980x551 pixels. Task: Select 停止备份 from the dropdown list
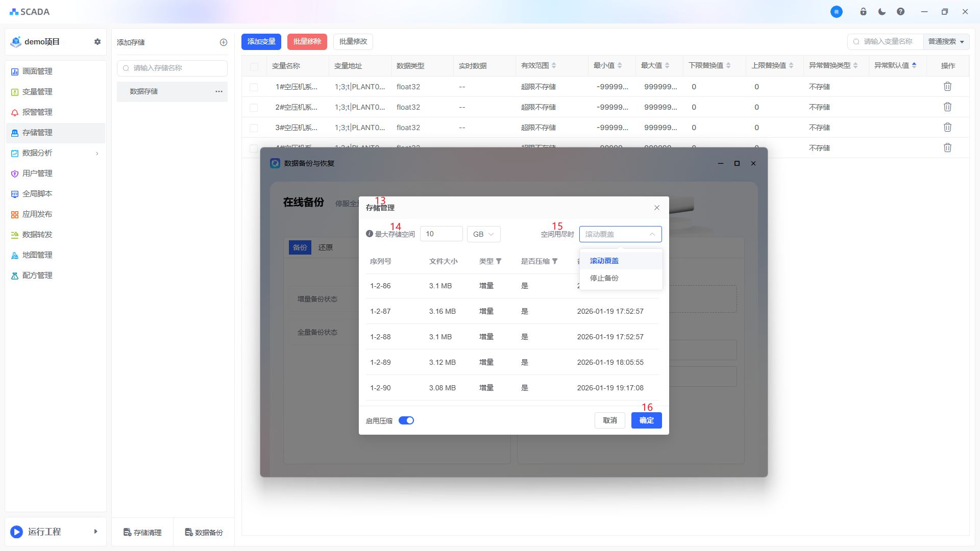coord(604,278)
